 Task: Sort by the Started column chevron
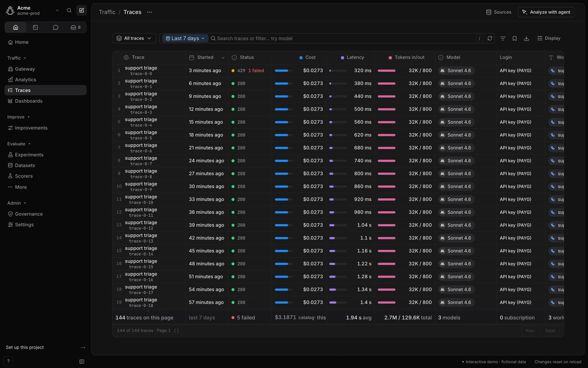(x=223, y=57)
